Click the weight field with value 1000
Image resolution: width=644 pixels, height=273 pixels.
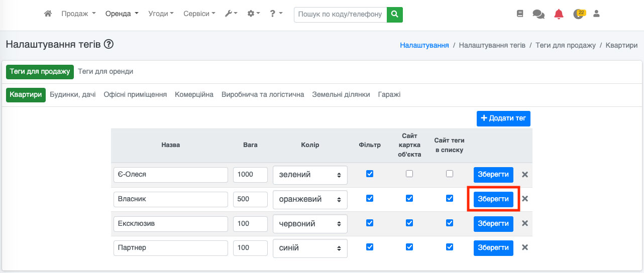(x=250, y=175)
